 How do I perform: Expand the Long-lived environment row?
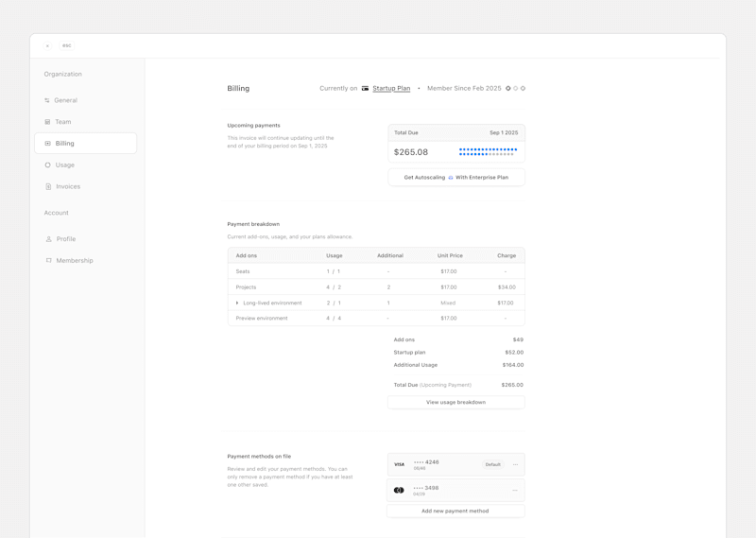(x=237, y=303)
